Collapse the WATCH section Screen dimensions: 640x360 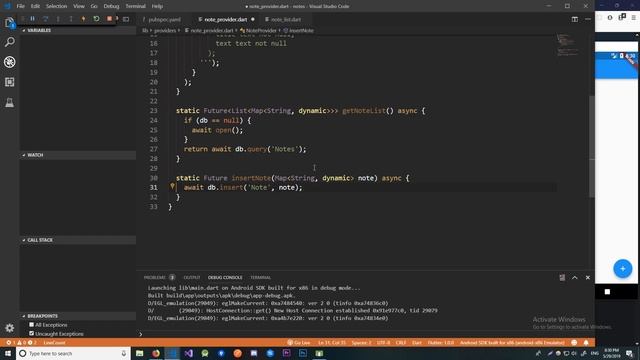(x=78, y=155)
